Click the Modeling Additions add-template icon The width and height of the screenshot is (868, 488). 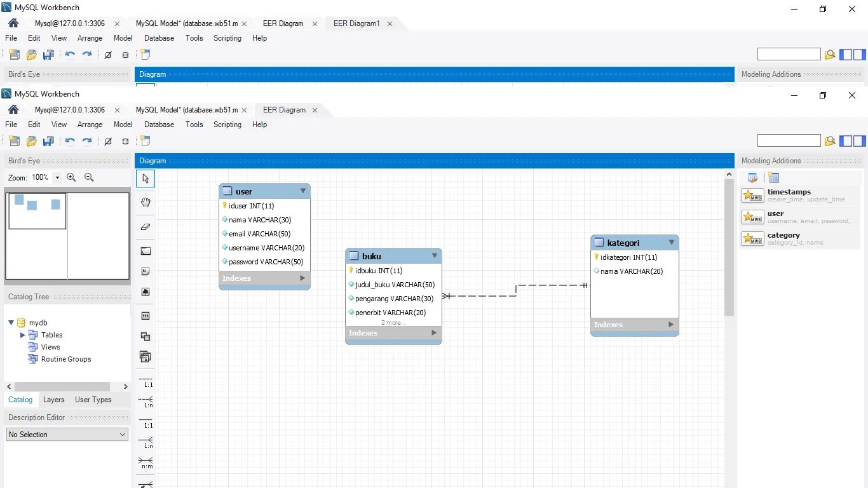pyautogui.click(x=753, y=178)
